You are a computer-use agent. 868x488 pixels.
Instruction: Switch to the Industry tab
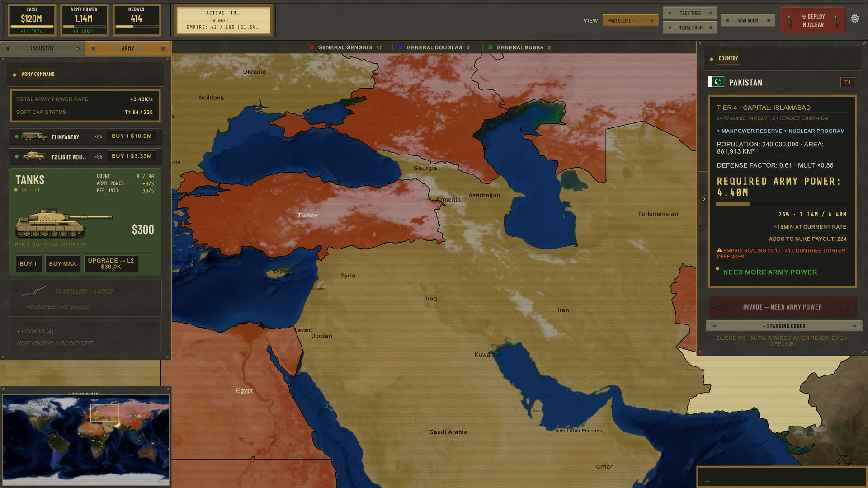pos(42,48)
